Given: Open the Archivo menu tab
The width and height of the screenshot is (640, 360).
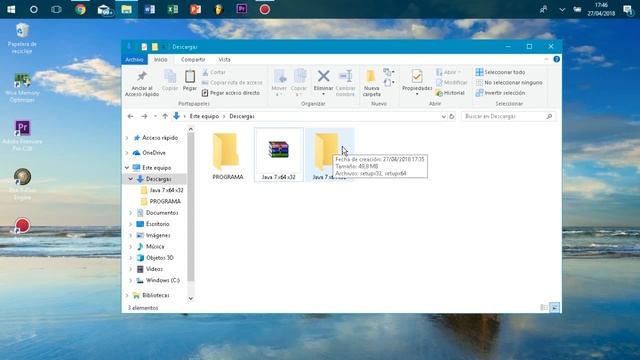Looking at the screenshot, I should click(134, 60).
